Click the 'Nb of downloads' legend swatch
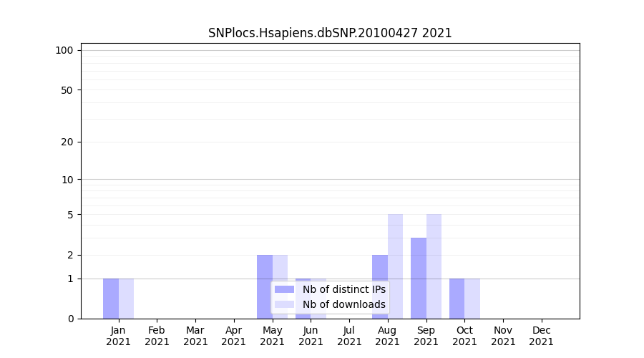The width and height of the screenshot is (644, 358). (x=284, y=304)
